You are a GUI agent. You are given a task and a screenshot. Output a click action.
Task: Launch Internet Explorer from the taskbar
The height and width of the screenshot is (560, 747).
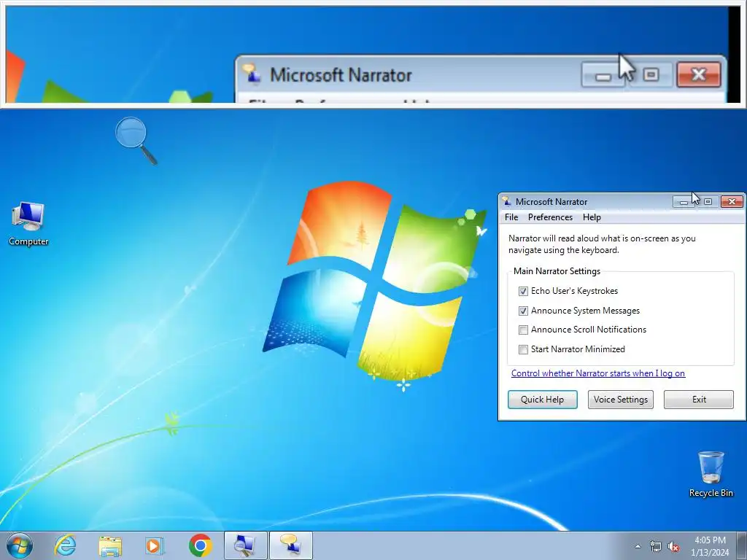point(65,545)
